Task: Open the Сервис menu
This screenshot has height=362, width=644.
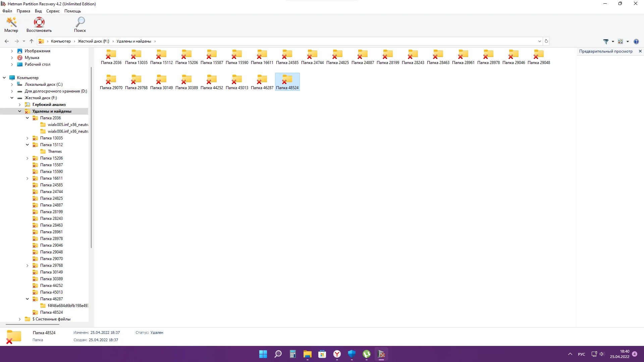Action: click(53, 11)
